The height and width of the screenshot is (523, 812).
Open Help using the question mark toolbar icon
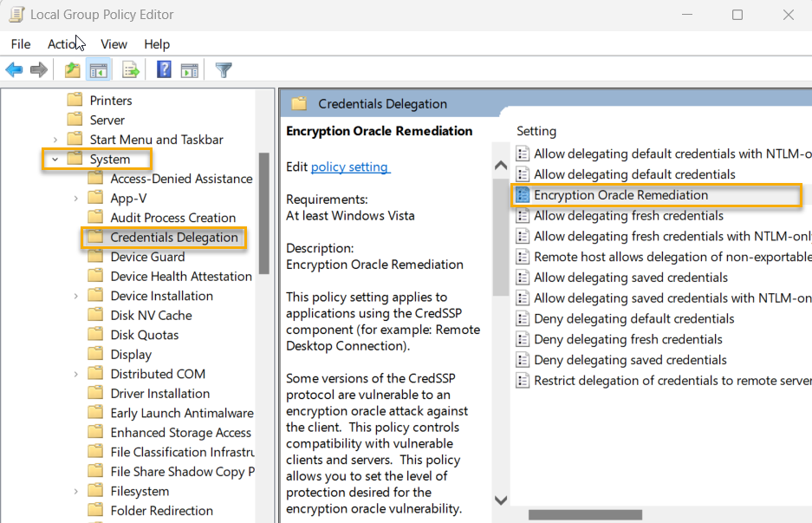[164, 69]
